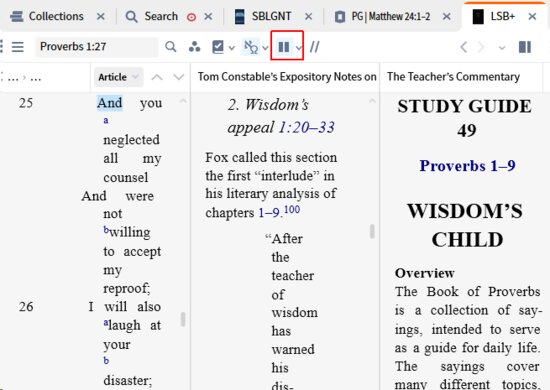Viewport: 550px width, 390px height.
Task: Click footnote b before willing
Action: (106, 230)
